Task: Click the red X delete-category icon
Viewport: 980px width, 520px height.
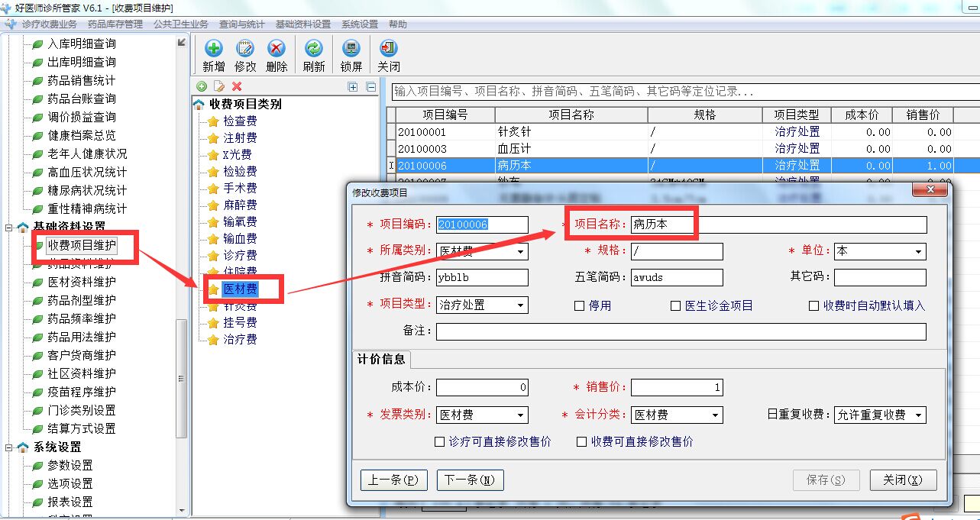Action: [x=237, y=87]
